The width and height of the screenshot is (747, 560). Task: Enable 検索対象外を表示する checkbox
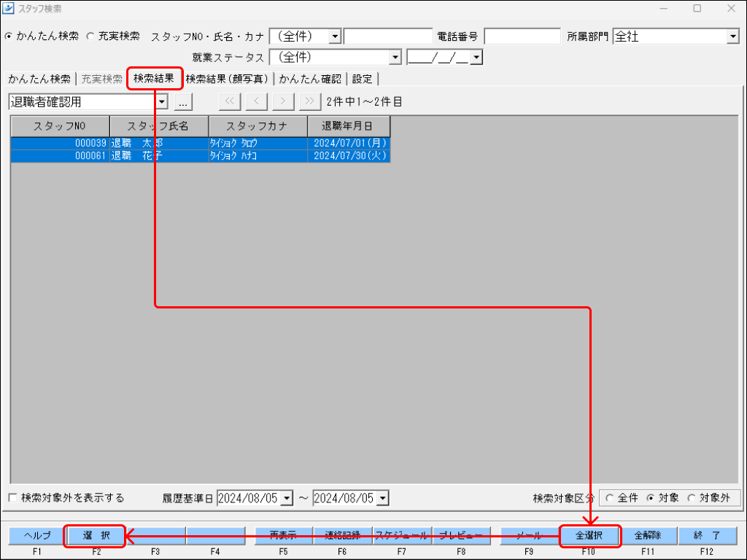point(13,498)
